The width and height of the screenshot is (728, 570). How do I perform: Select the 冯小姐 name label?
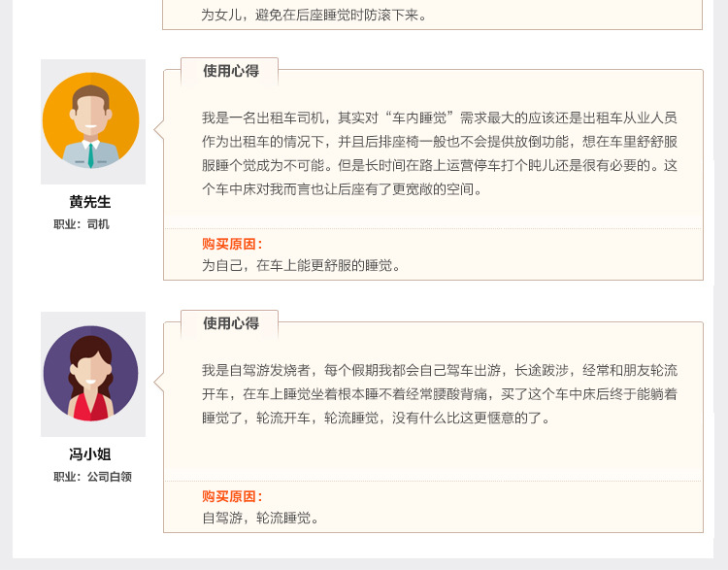pyautogui.click(x=90, y=454)
